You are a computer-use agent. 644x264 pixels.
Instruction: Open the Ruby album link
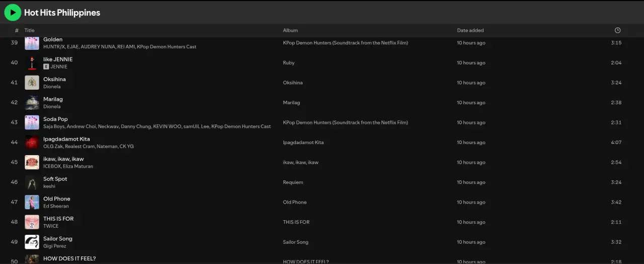289,62
